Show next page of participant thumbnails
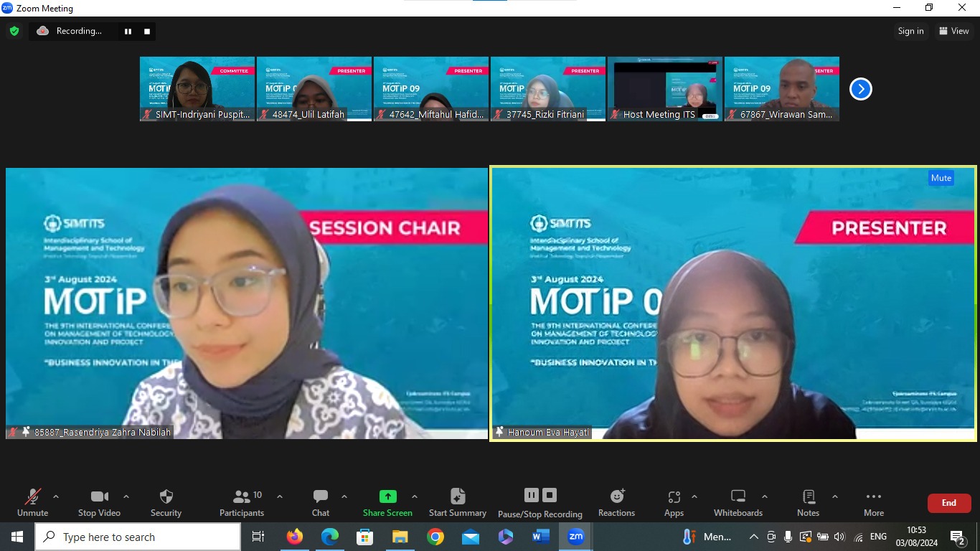The width and height of the screenshot is (980, 551). click(x=860, y=89)
